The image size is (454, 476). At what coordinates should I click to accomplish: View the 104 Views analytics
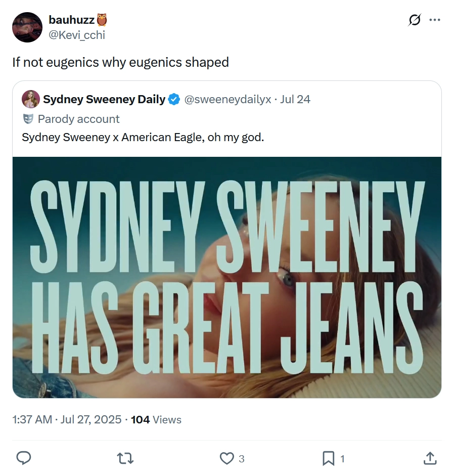tap(156, 419)
